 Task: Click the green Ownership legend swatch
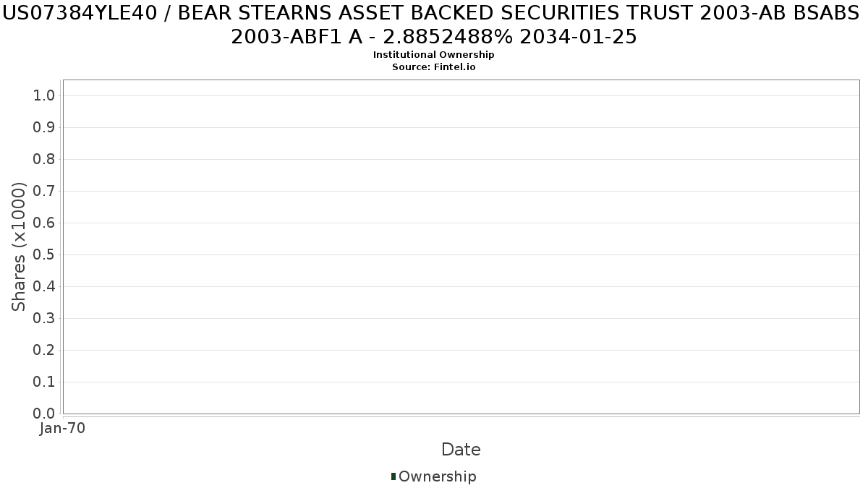coord(393,476)
